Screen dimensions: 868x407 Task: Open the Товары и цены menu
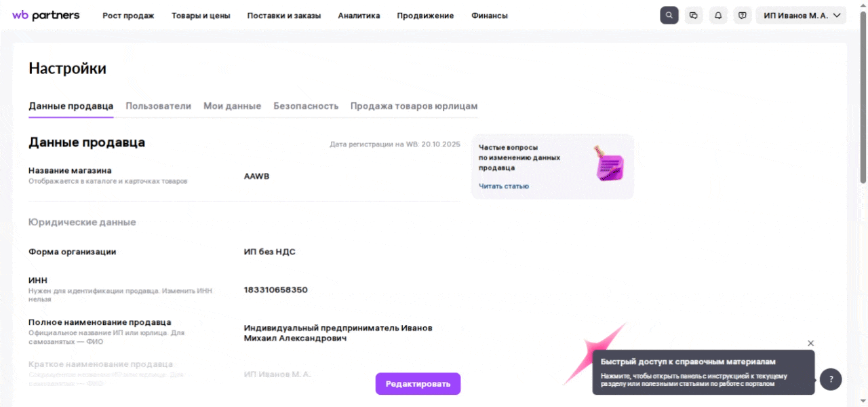tap(201, 16)
